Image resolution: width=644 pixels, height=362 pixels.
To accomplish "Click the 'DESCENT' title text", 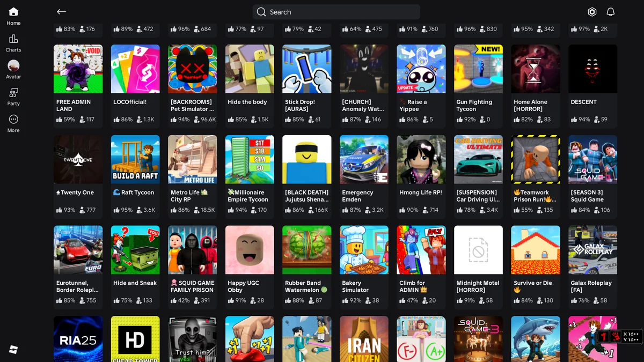I will click(583, 102).
